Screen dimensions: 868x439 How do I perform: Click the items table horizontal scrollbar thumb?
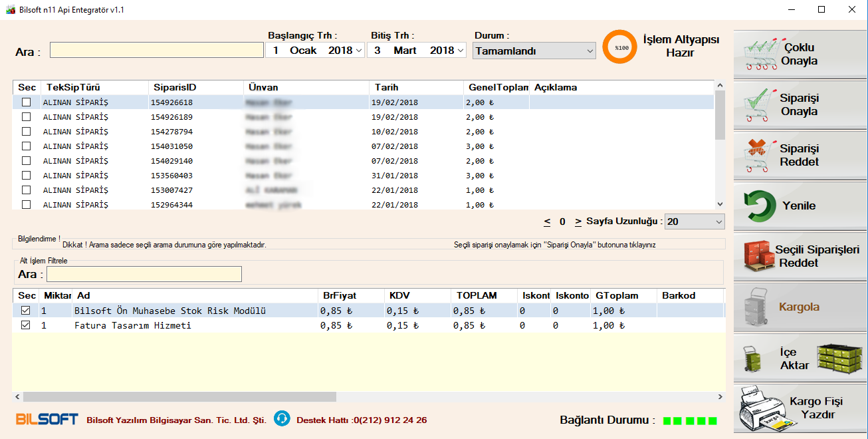pyautogui.click(x=179, y=396)
